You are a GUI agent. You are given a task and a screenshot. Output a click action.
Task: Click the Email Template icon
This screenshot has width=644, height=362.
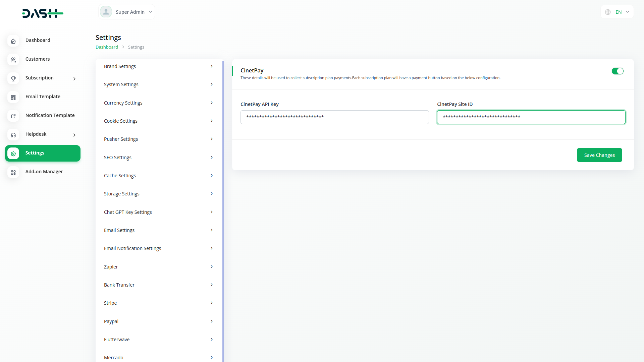point(13,97)
